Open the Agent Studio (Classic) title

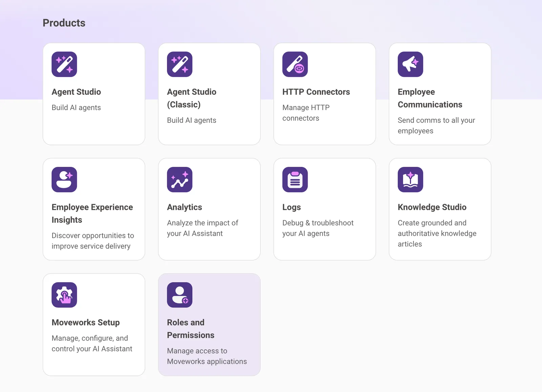point(192,98)
